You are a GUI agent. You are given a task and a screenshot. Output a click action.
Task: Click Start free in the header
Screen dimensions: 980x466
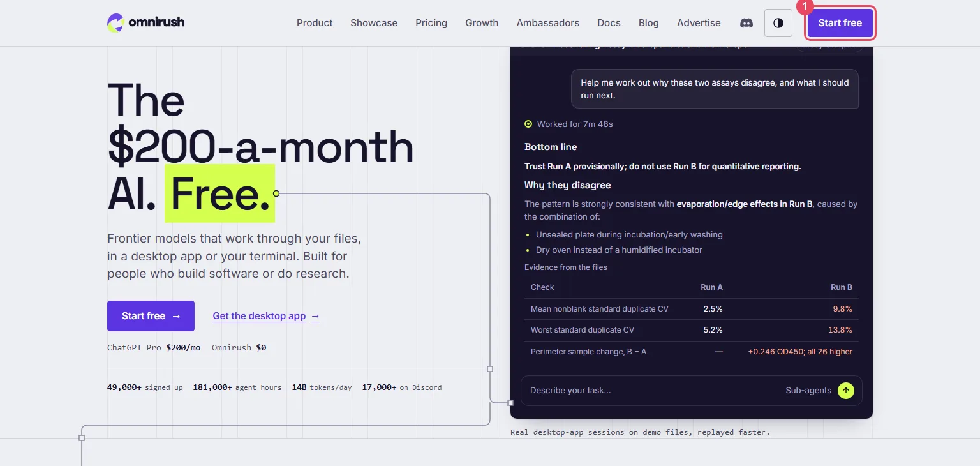coord(840,23)
